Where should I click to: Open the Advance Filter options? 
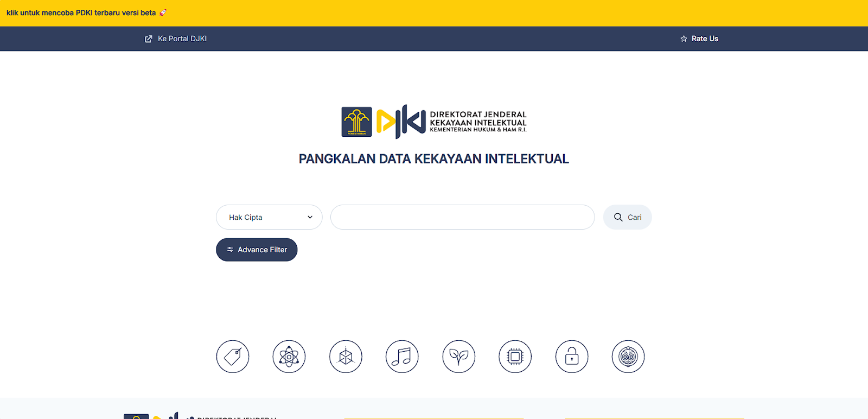click(257, 250)
